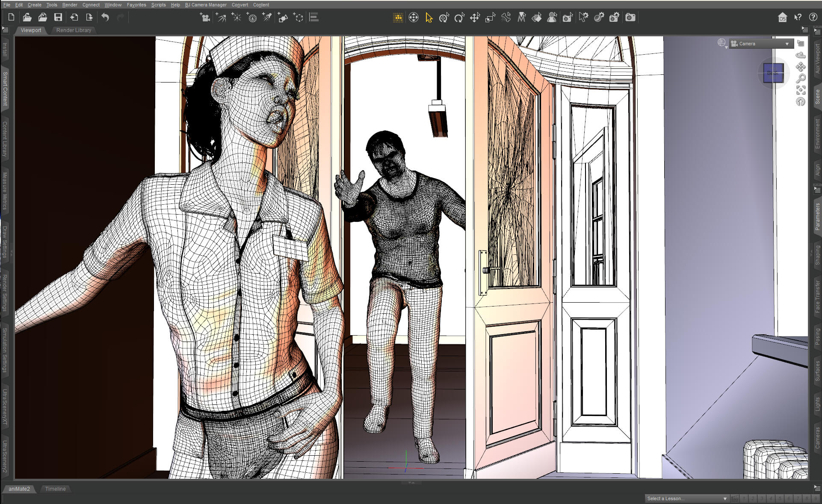Click the viewport zoom magnifier control
The width and height of the screenshot is (822, 504).
801,78
